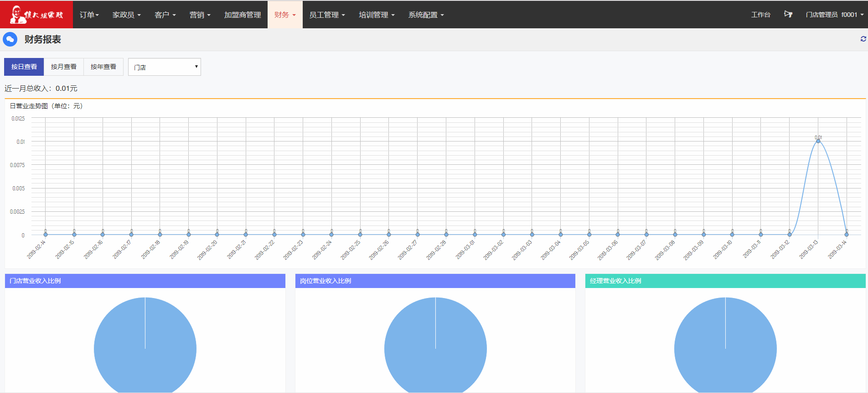
Task: Open the 加盟商管理 menu item
Action: pos(243,15)
